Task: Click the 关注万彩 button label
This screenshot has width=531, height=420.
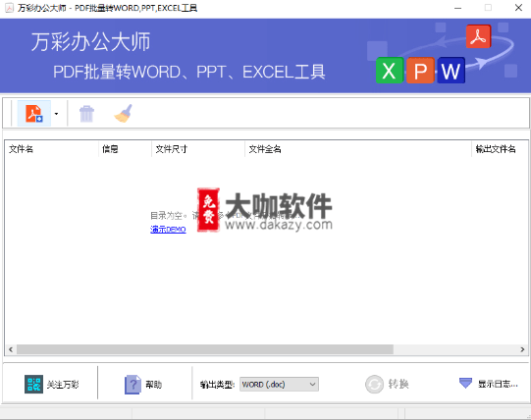Action: click(63, 385)
